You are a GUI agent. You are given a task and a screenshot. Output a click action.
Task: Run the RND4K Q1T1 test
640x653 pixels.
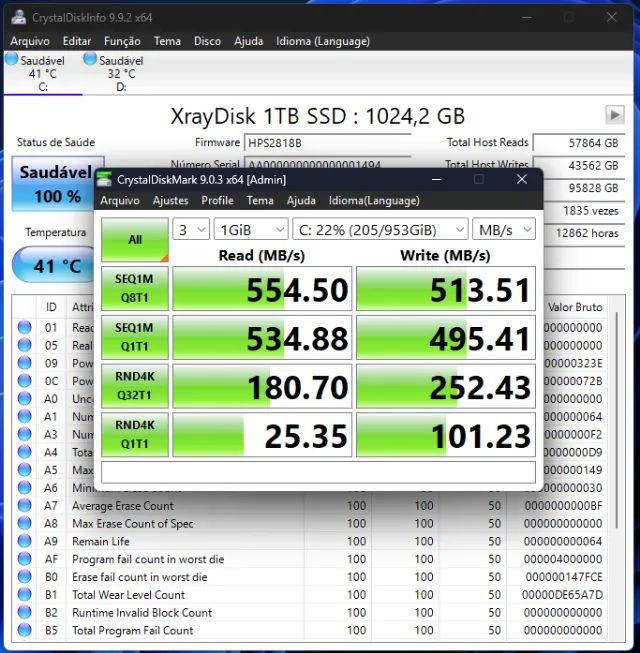click(135, 435)
